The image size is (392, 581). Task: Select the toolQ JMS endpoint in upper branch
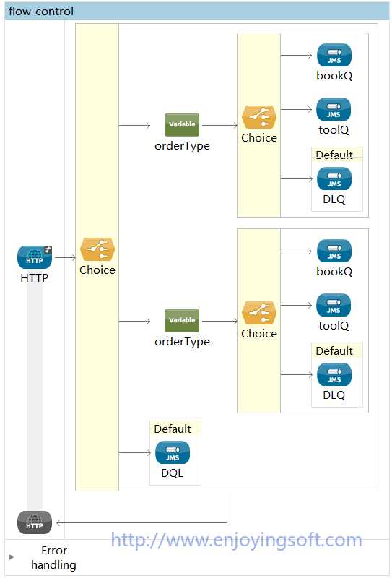click(x=334, y=109)
